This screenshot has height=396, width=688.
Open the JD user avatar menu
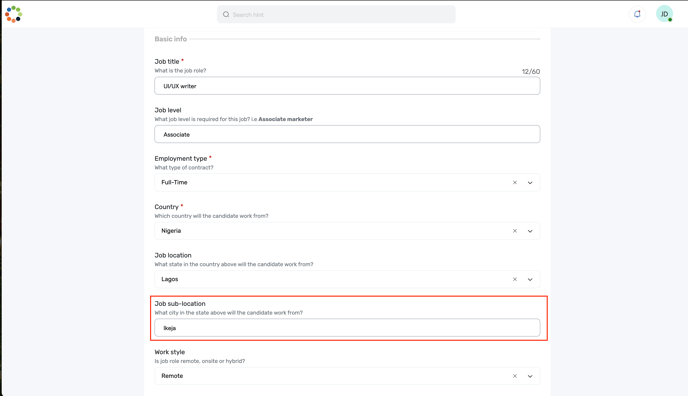664,14
